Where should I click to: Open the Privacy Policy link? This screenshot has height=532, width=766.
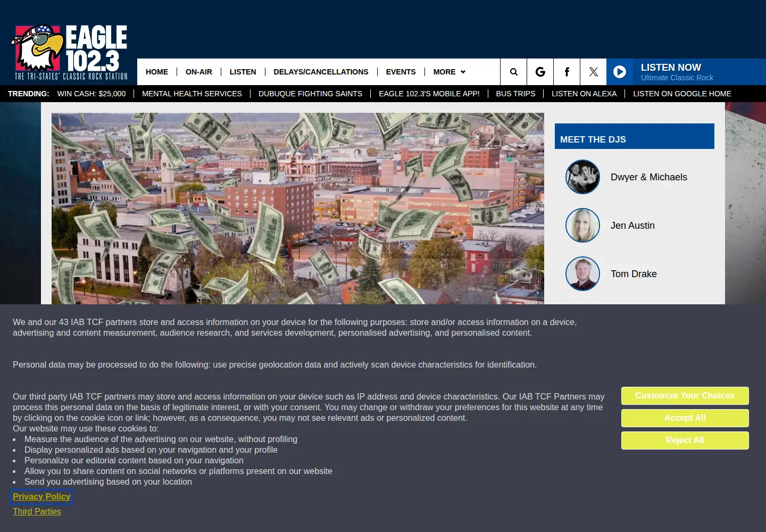(41, 496)
